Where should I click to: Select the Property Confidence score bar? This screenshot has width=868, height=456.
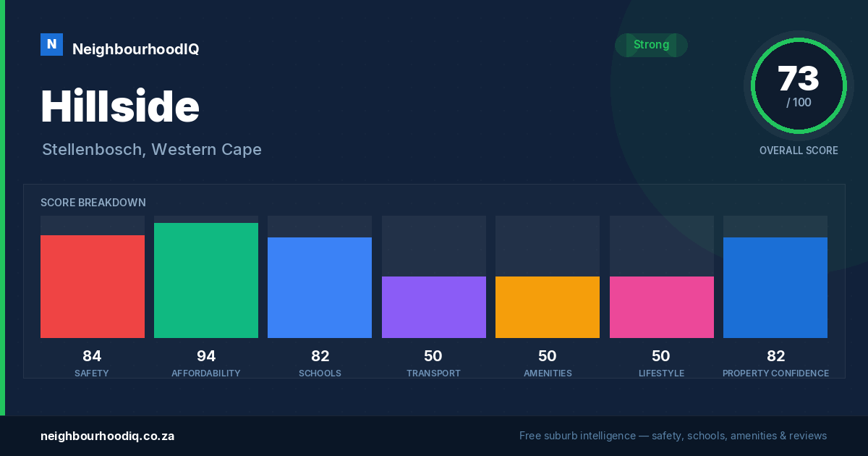click(775, 287)
